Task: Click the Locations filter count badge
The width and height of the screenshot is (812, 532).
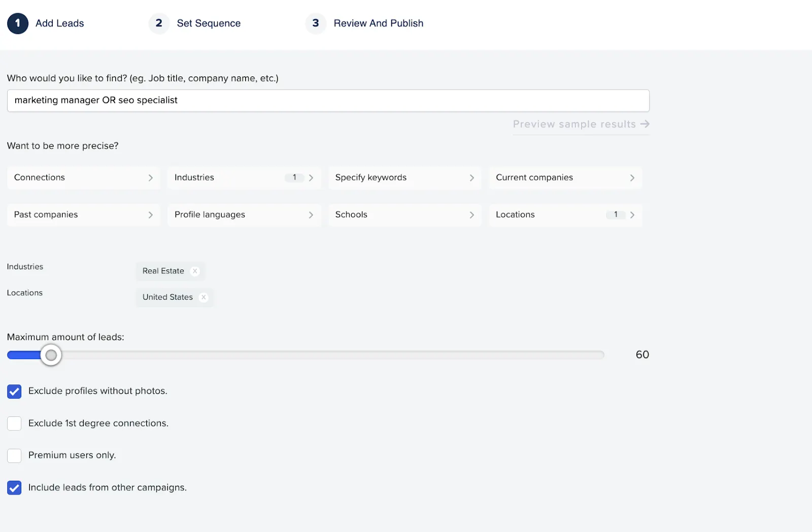Action: click(x=616, y=215)
